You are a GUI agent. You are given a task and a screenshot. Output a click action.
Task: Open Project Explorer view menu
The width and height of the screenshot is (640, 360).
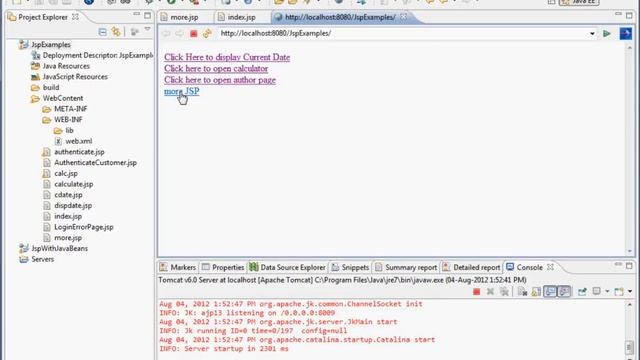(147, 30)
